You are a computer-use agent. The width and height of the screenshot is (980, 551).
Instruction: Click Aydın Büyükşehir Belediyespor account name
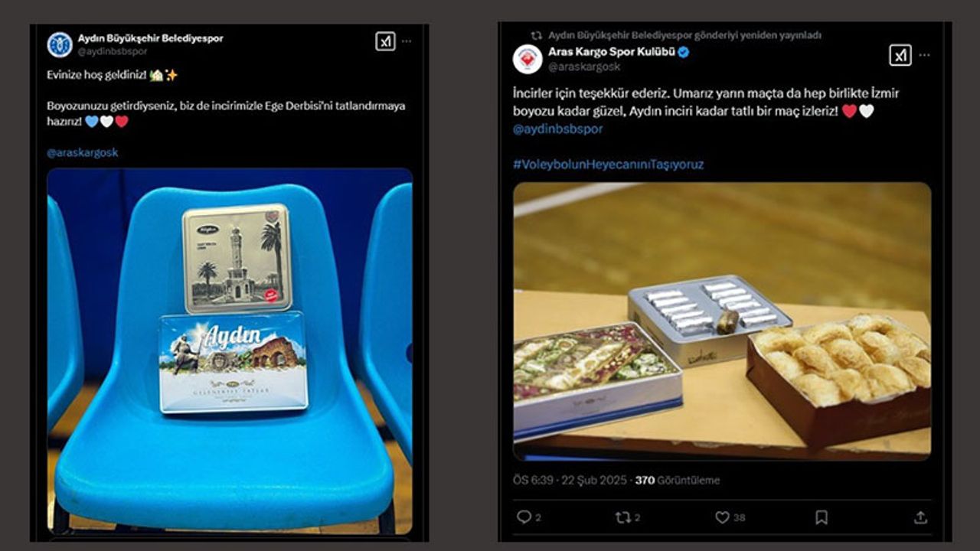(151, 37)
